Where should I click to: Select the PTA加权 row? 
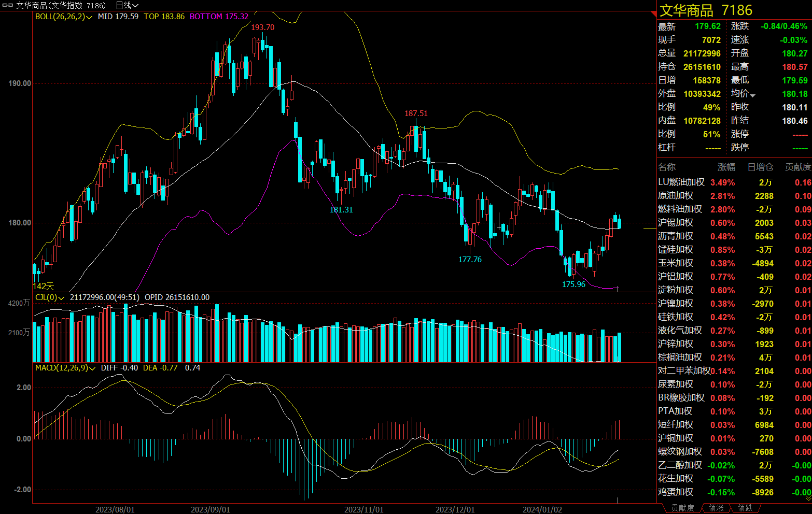[x=734, y=411]
